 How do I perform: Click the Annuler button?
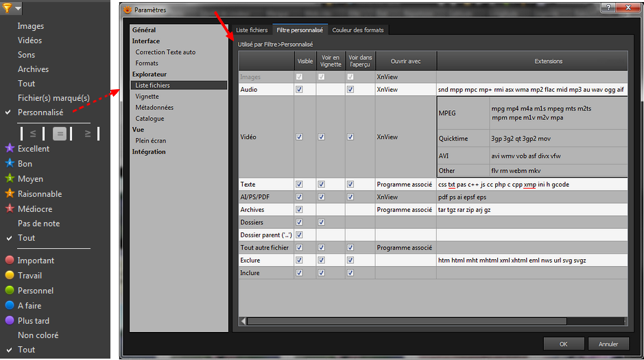click(x=608, y=344)
